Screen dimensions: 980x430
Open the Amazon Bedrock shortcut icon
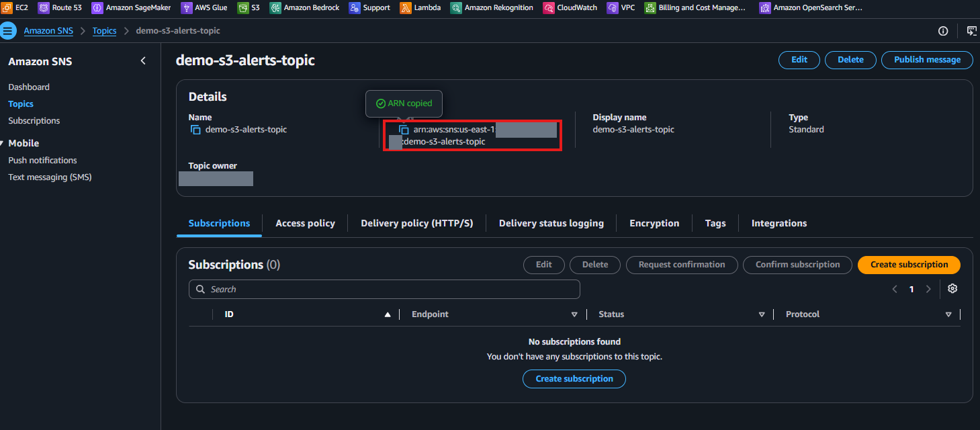275,7
